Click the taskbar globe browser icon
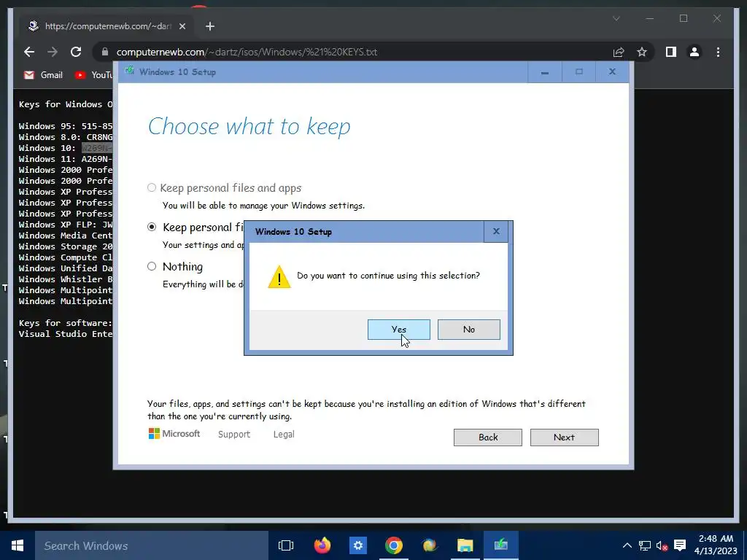The image size is (747, 560). click(429, 545)
